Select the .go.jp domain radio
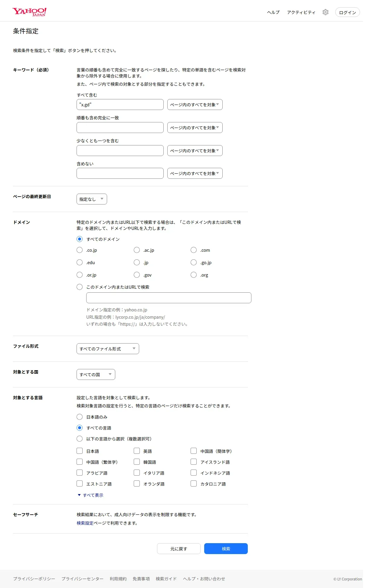The width and height of the screenshot is (370, 588). (194, 262)
